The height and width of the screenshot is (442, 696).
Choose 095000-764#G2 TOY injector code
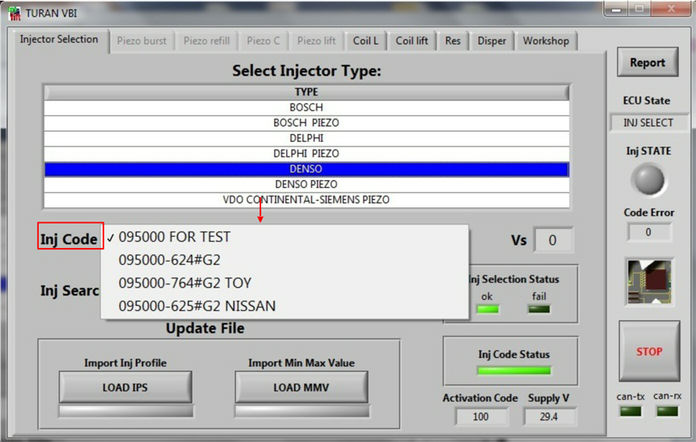click(x=184, y=282)
